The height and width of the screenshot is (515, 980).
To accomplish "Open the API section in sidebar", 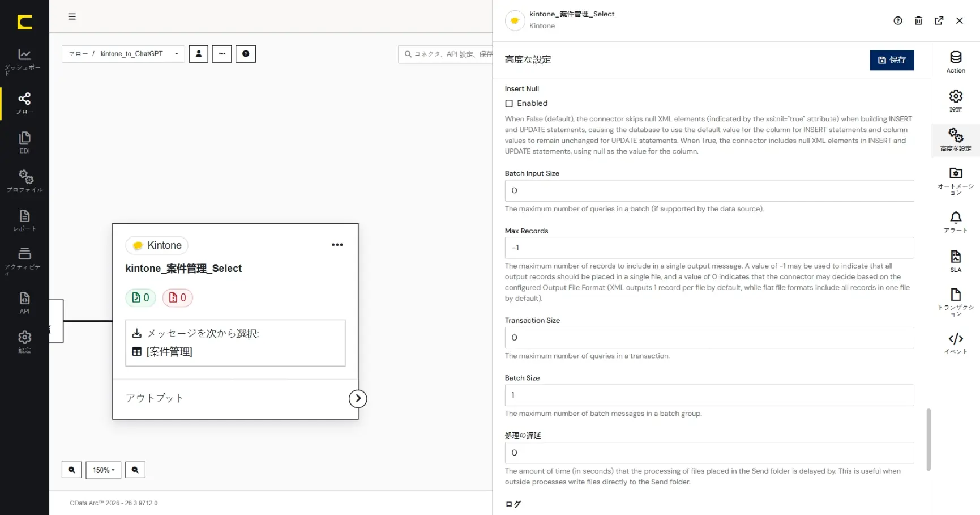I will pyautogui.click(x=24, y=303).
